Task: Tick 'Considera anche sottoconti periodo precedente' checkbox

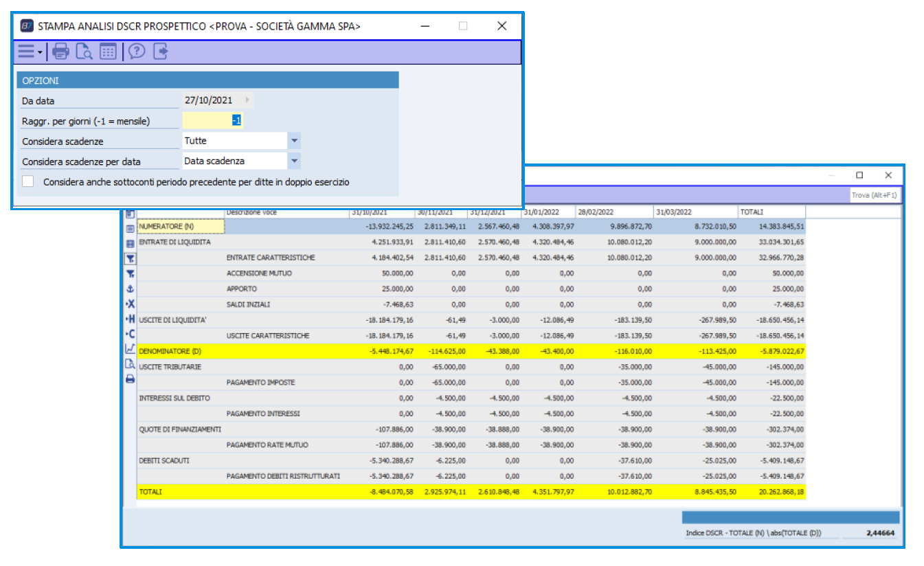Action: (28, 182)
